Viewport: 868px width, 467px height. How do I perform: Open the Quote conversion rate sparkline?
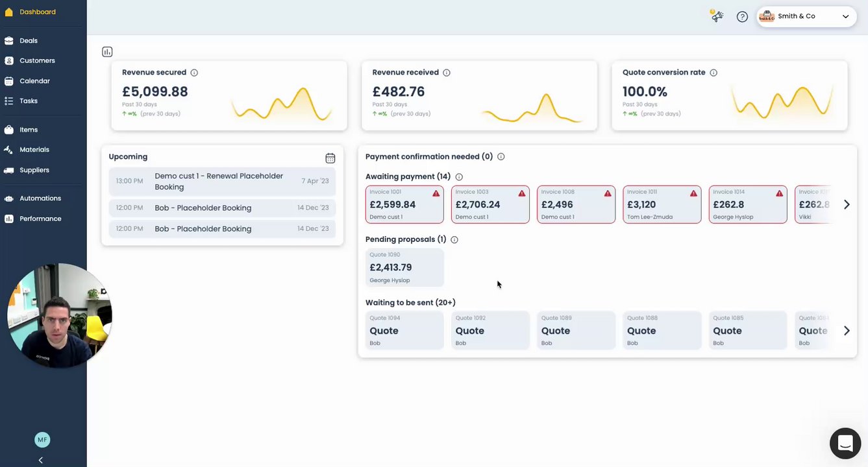pos(782,104)
